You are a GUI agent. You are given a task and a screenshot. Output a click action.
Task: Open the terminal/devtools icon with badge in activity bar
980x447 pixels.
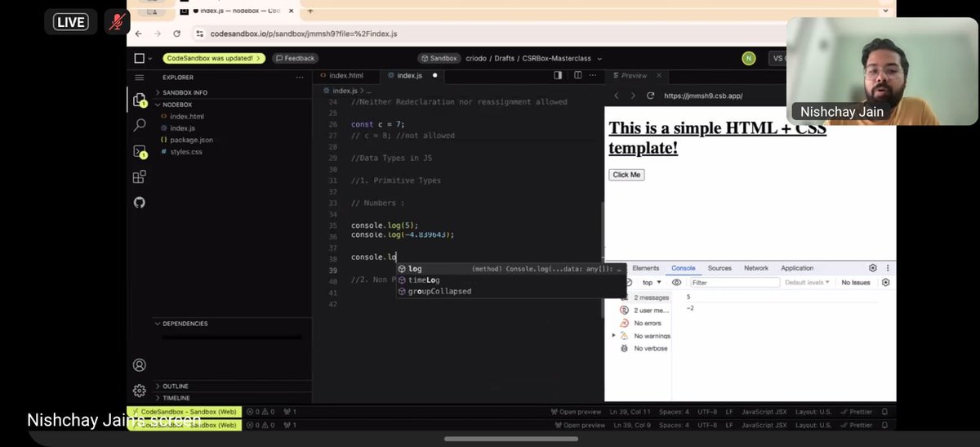coord(139,151)
